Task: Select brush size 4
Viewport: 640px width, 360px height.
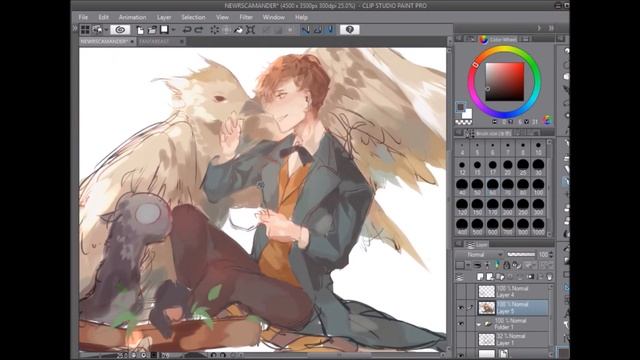Action: click(x=462, y=148)
